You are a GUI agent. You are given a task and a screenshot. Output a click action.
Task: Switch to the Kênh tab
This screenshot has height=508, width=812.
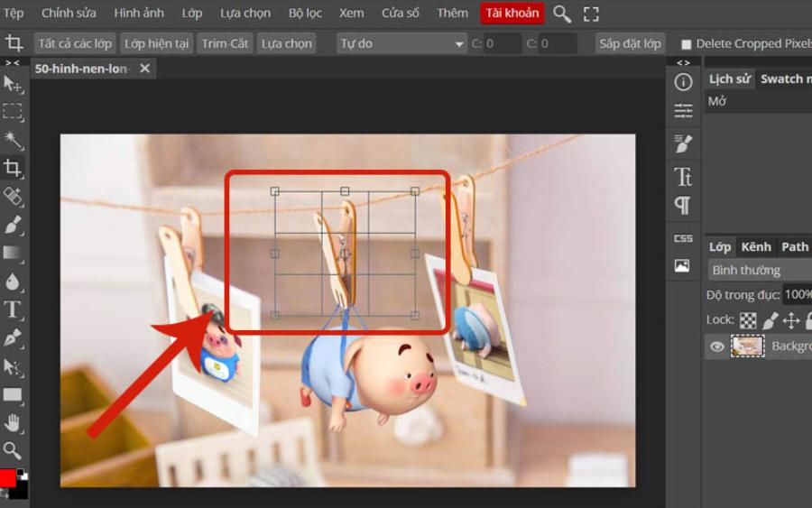[756, 246]
